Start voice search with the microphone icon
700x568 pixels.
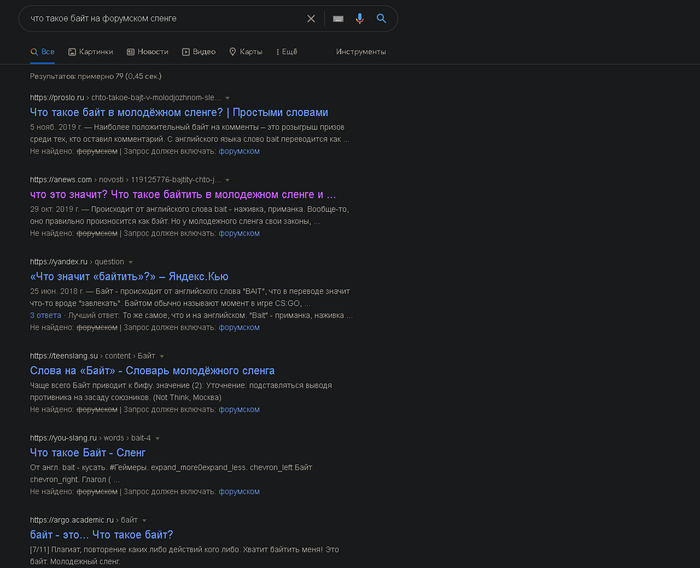coord(359,19)
